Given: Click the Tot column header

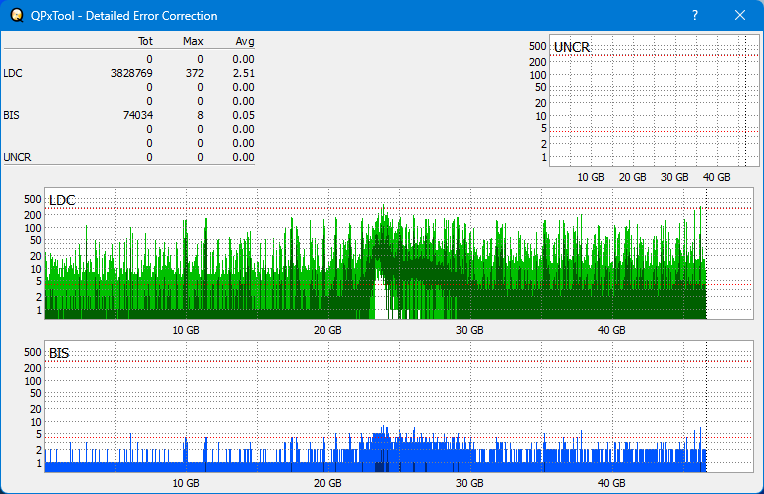Looking at the screenshot, I should [145, 41].
